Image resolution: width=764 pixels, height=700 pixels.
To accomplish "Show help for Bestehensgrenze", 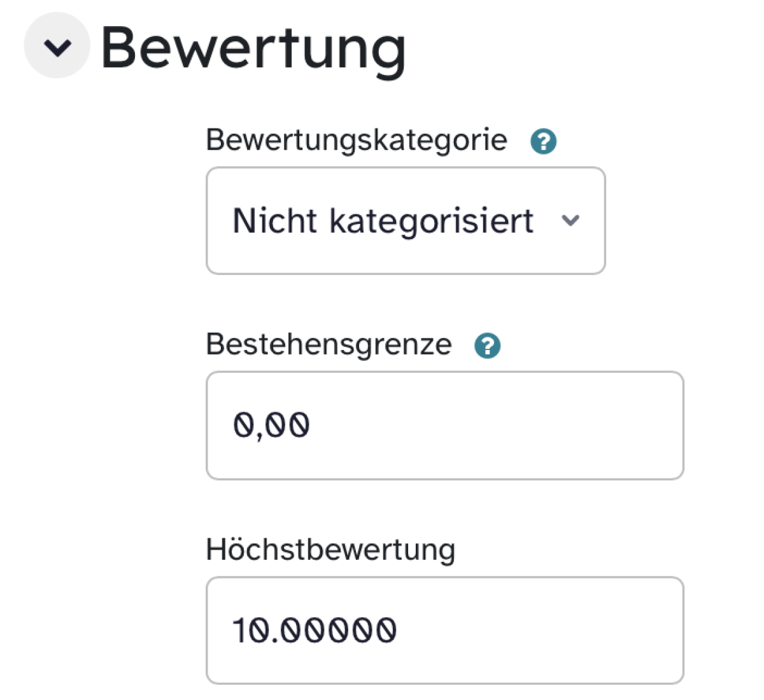I will click(x=488, y=346).
